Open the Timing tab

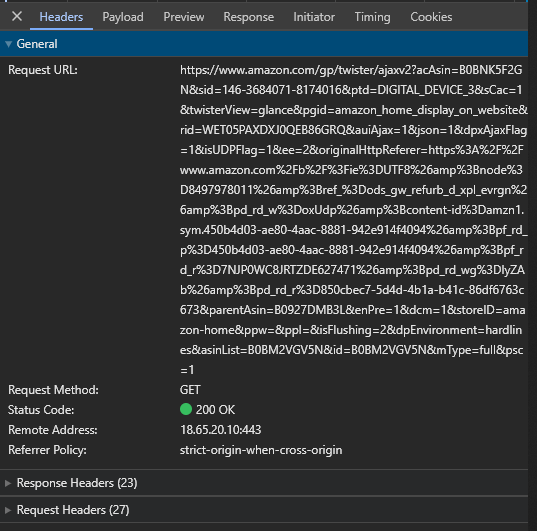click(x=372, y=17)
